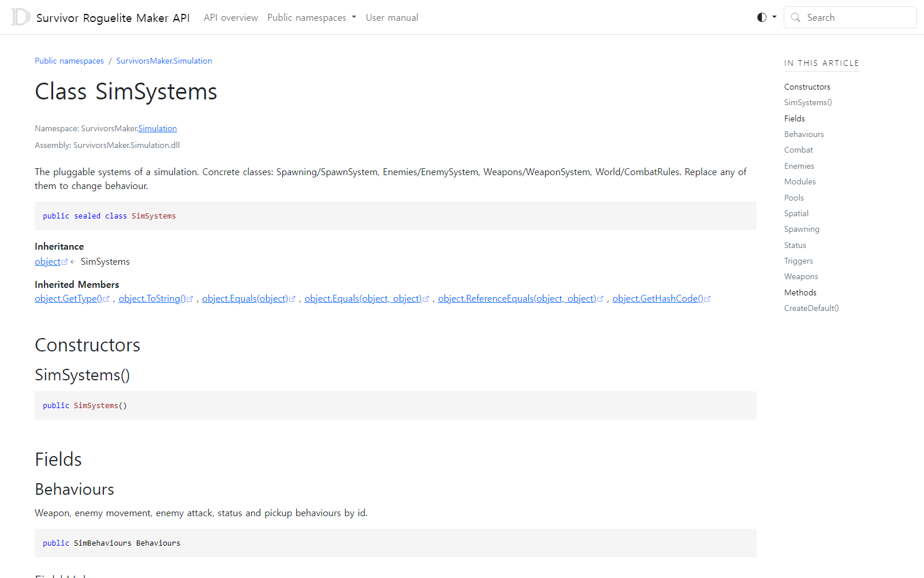Jump to SimSystems() in article outline
924x578 pixels.
pos(808,102)
